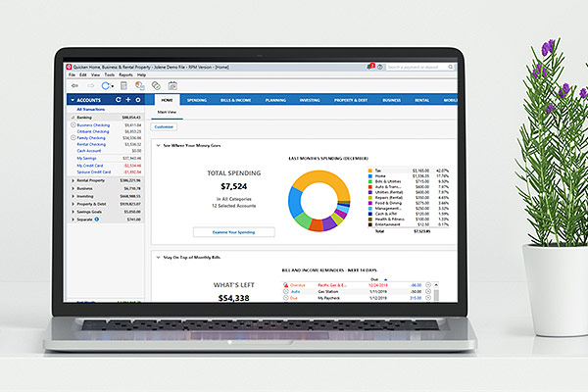Click the Quicken logo in title bar

tap(69, 68)
